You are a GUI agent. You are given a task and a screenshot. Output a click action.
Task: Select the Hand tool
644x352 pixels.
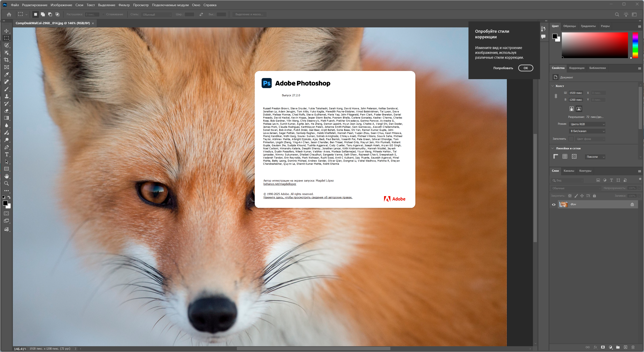click(x=7, y=176)
